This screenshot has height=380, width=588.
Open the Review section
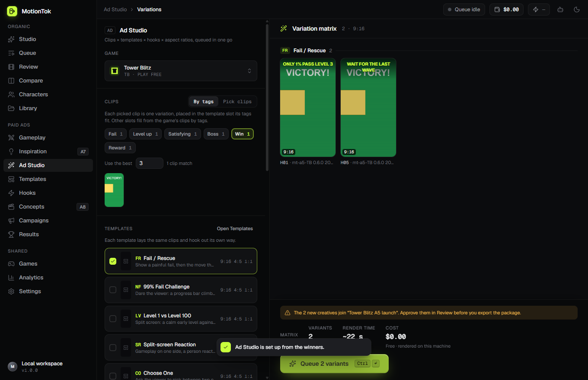coord(48,67)
